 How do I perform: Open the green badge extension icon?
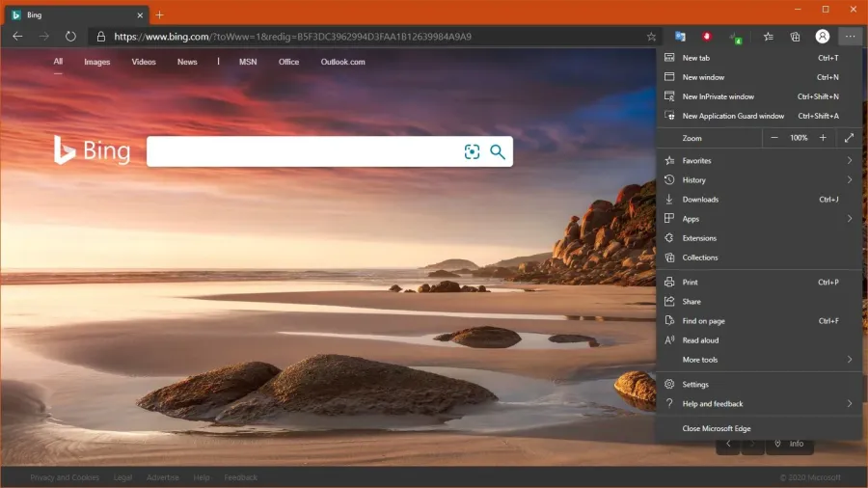735,38
